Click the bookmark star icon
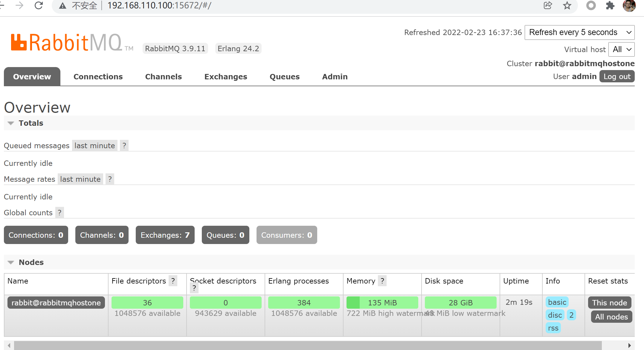The width and height of the screenshot is (644, 350). 567,5
